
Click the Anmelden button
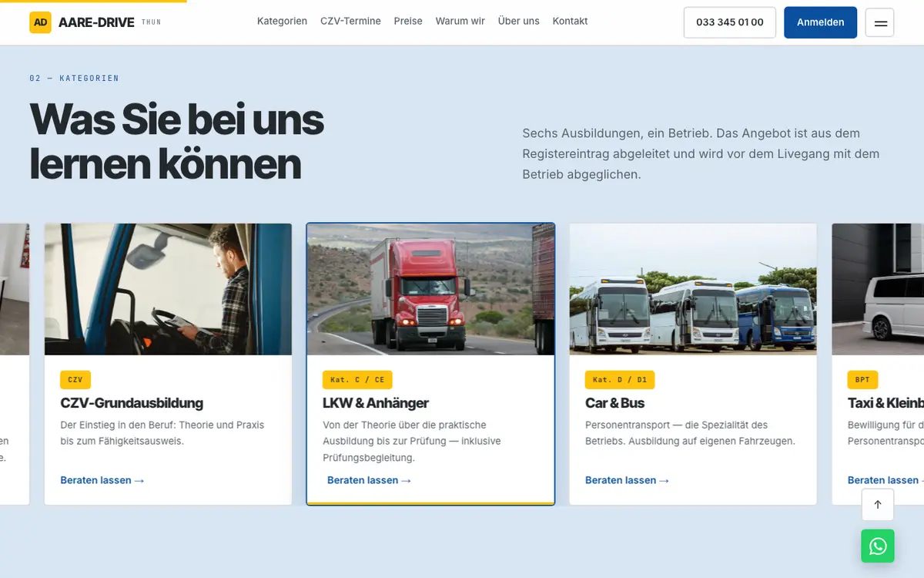[x=821, y=22]
